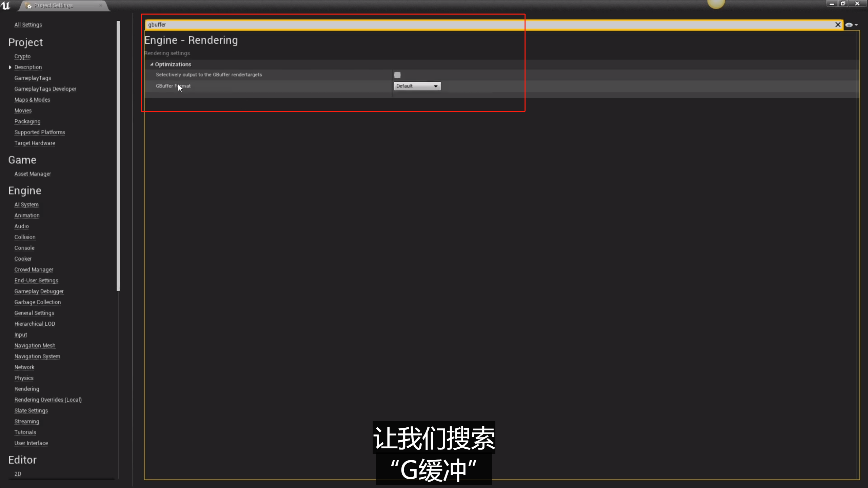Screen dimensions: 868x488
Task: Open Asset Manager under Game
Action: tap(33, 174)
